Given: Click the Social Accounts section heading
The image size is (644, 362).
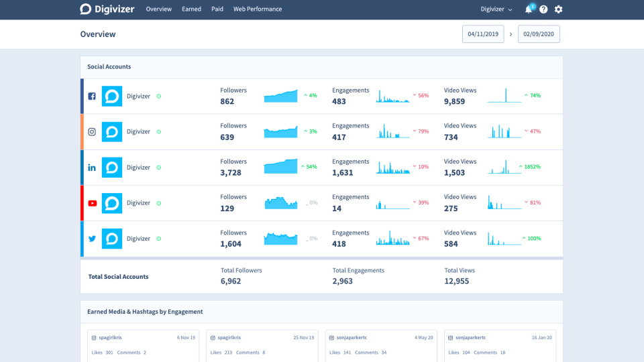Looking at the screenshot, I should point(109,66).
